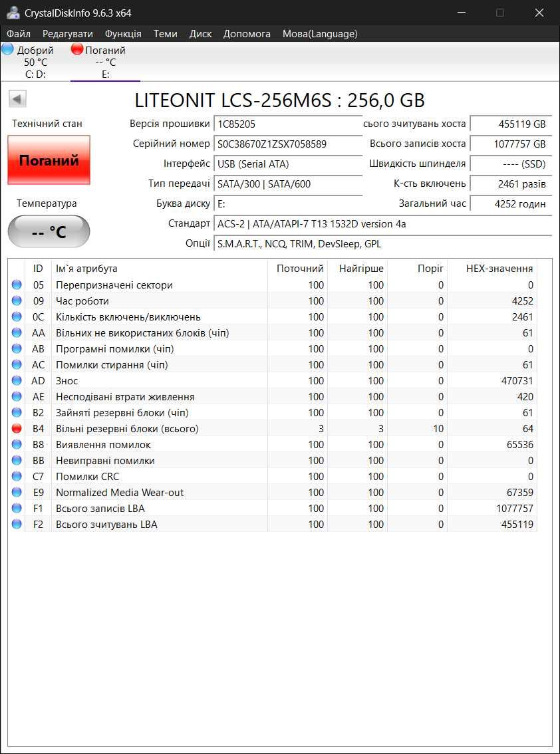Select the Час роботи attribute row
The width and height of the screenshot is (560, 754).
tap(273, 301)
